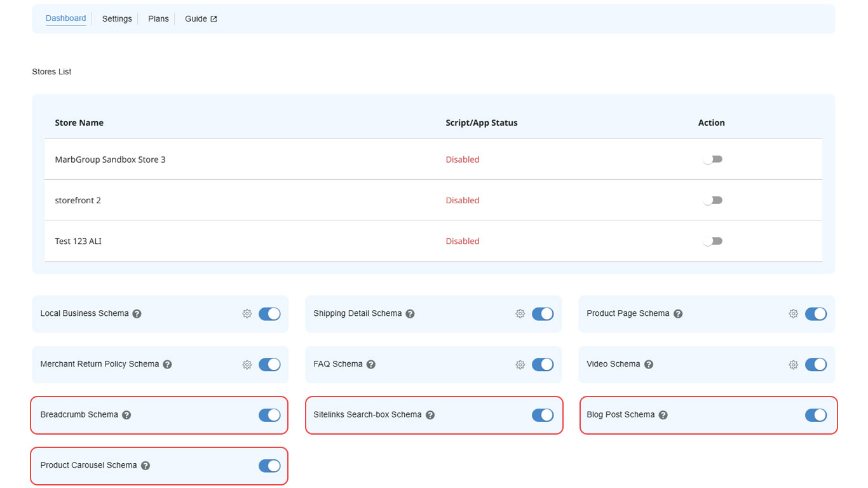This screenshot has height=488, width=868.
Task: Open the Plans tab
Action: coord(158,18)
